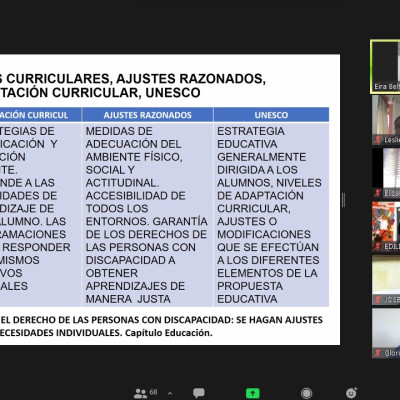Click the participant count 68
Screen dimensions: 400x400
tap(153, 392)
